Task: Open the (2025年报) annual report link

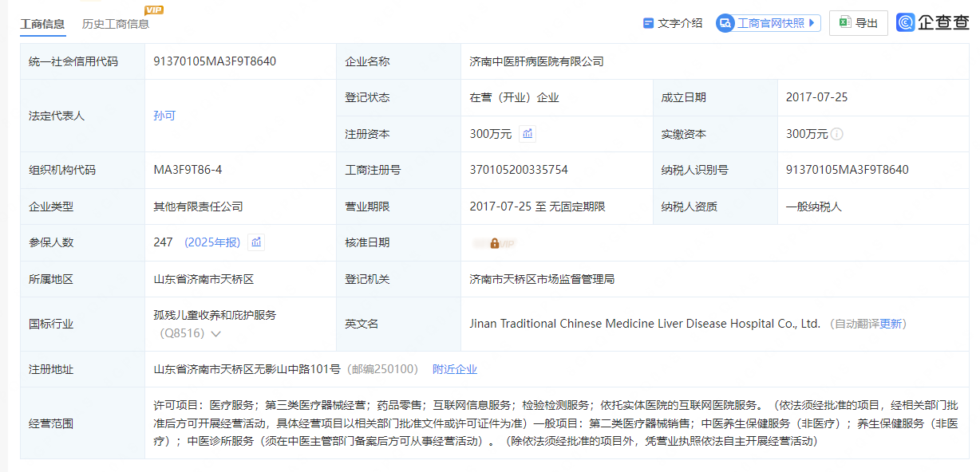Action: click(x=211, y=242)
